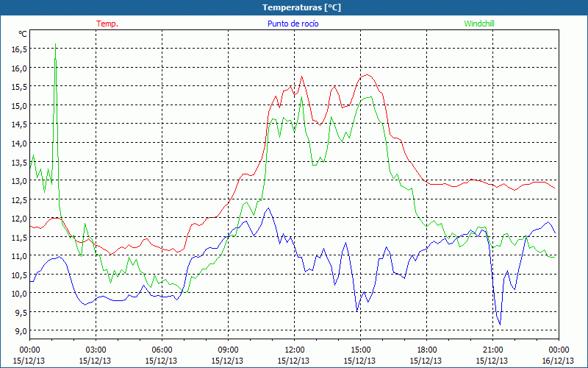588x368 pixels.
Task: Click the 9,0 y-axis value
Action: [x=21, y=330]
